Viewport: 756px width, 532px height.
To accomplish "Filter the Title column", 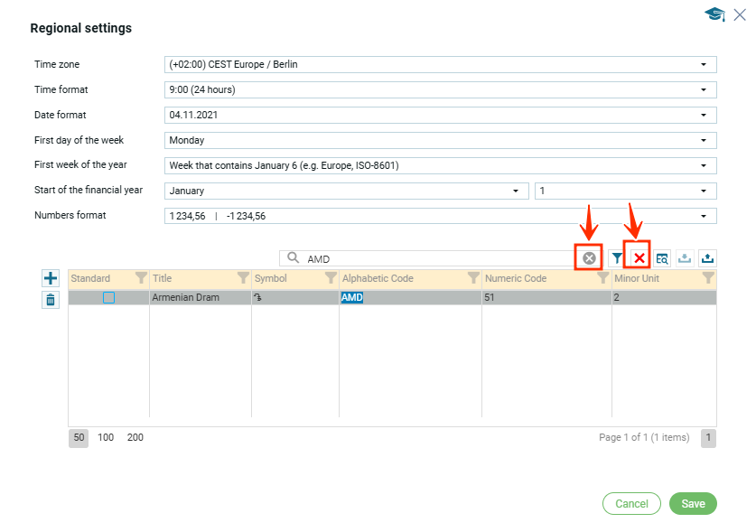I will pyautogui.click(x=243, y=278).
